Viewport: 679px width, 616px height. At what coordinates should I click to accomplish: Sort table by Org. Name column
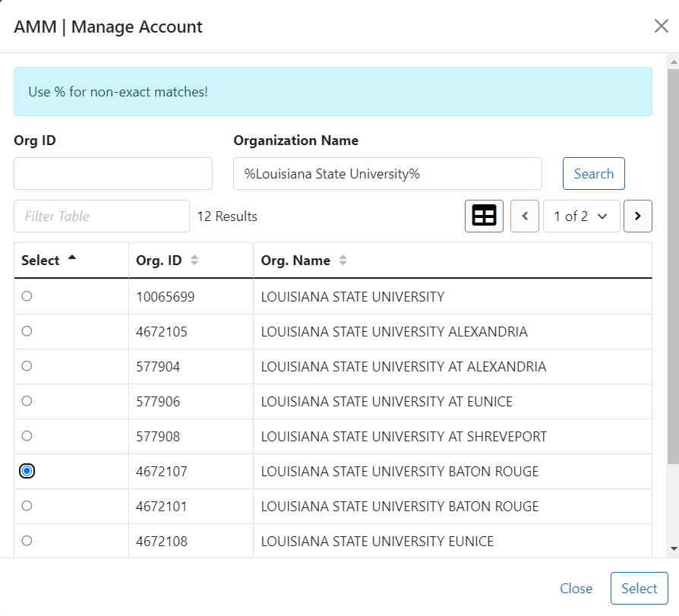click(343, 261)
